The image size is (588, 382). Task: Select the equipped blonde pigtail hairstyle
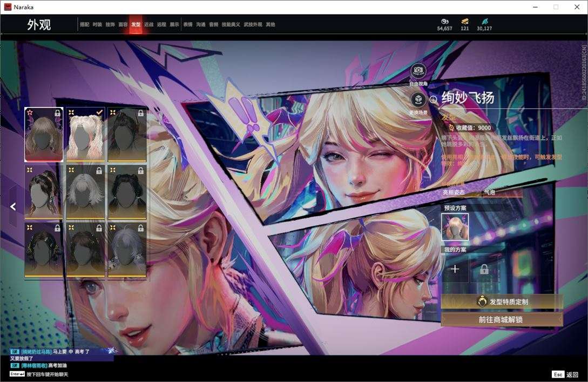85,135
